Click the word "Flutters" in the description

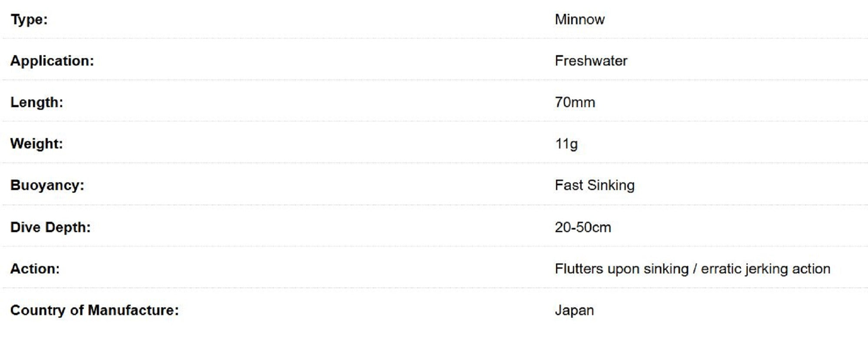[x=579, y=269]
